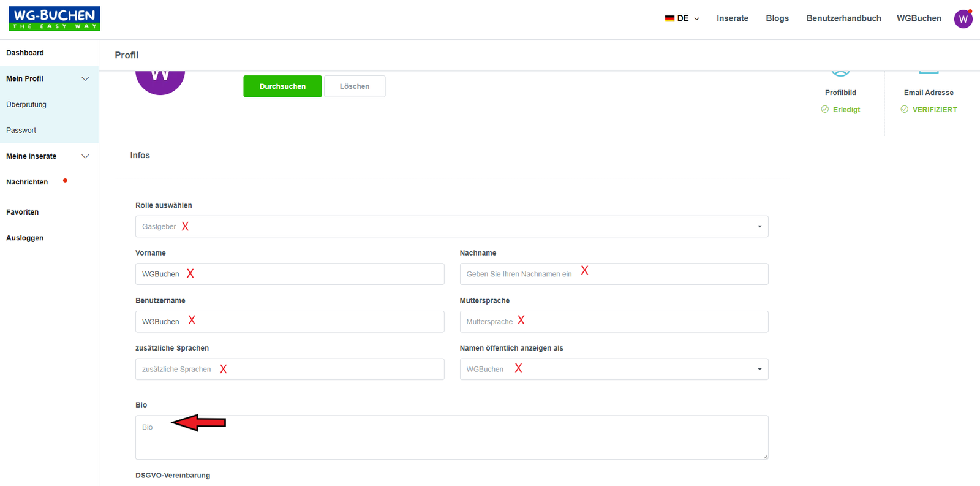
Task: Click the Erledigt status text
Action: 846,110
